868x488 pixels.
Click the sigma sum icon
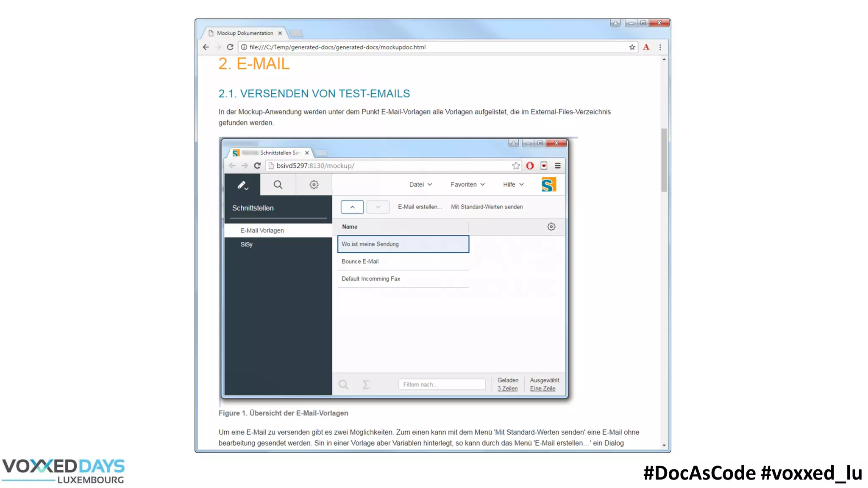[366, 384]
